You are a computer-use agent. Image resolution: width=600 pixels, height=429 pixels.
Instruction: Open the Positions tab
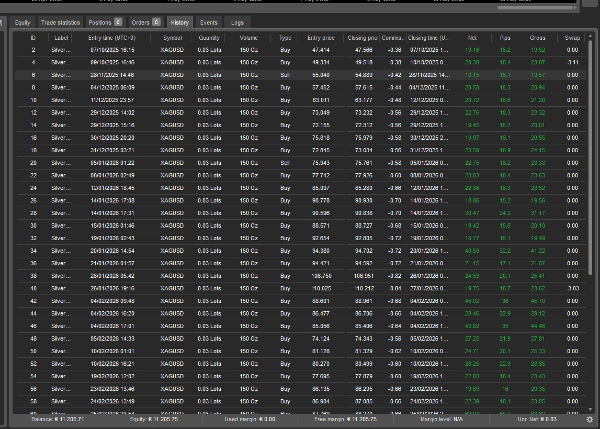(x=104, y=23)
